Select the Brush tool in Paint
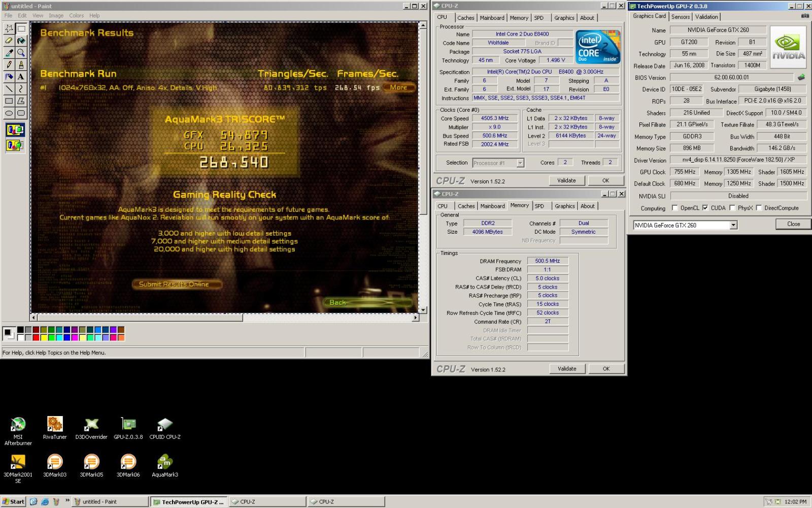This screenshot has height=508, width=812. 21,65
